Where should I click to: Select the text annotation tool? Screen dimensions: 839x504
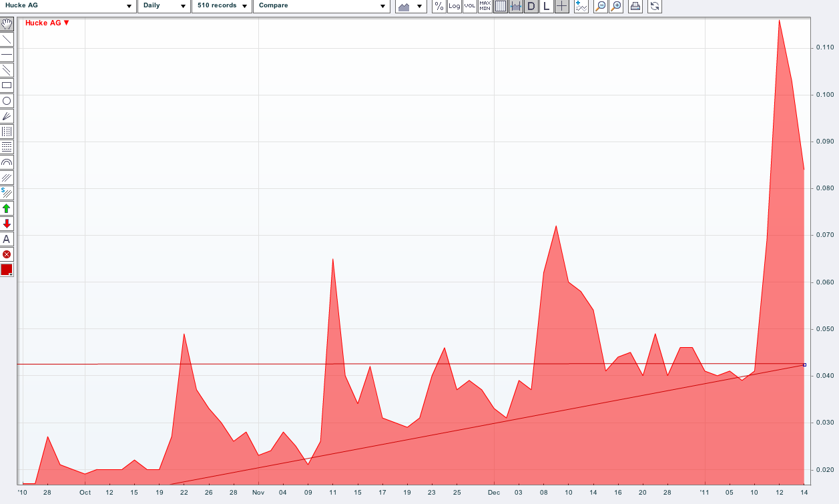point(7,239)
